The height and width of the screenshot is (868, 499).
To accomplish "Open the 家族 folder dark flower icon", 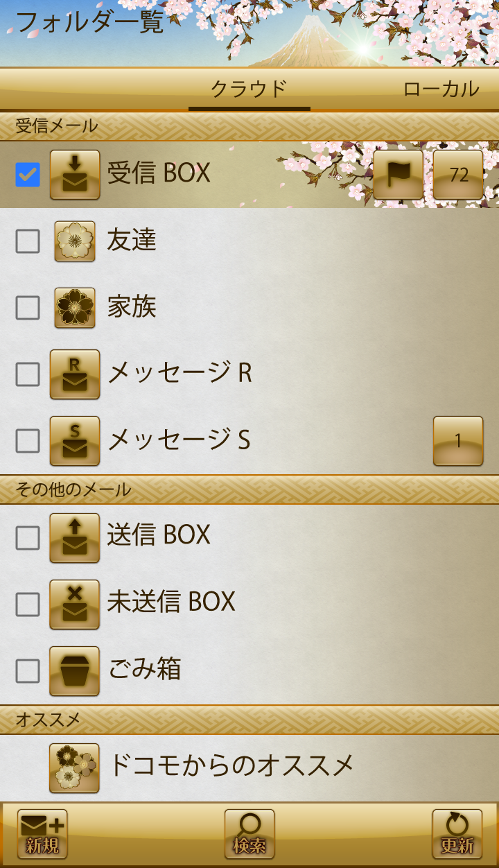I will [x=75, y=308].
